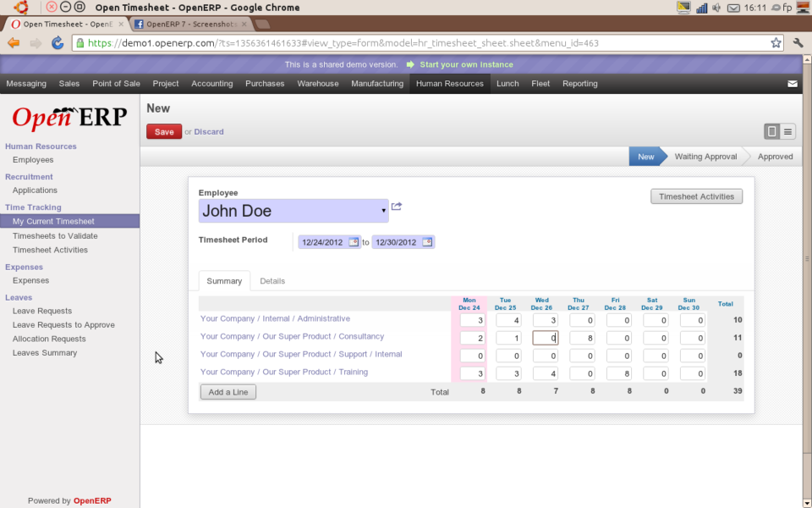Reload the page with refresh icon

click(57, 43)
